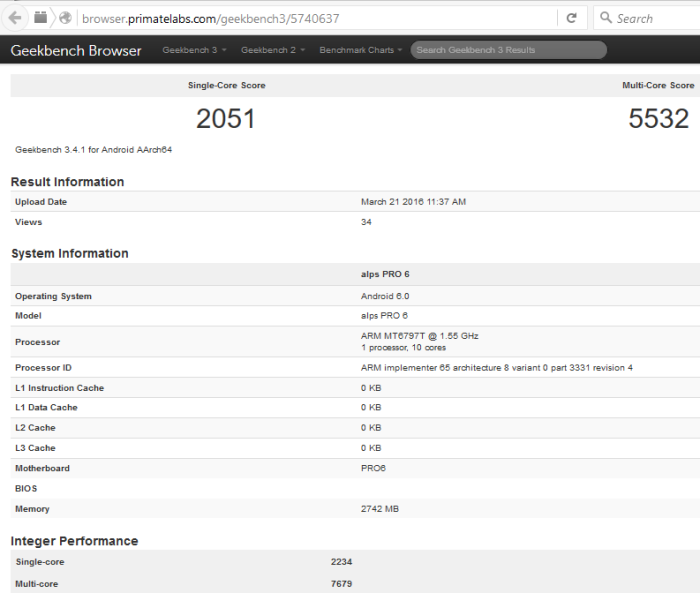700x593 pixels.
Task: Select 0 KB in L1 Data Cache row
Action: point(371,407)
